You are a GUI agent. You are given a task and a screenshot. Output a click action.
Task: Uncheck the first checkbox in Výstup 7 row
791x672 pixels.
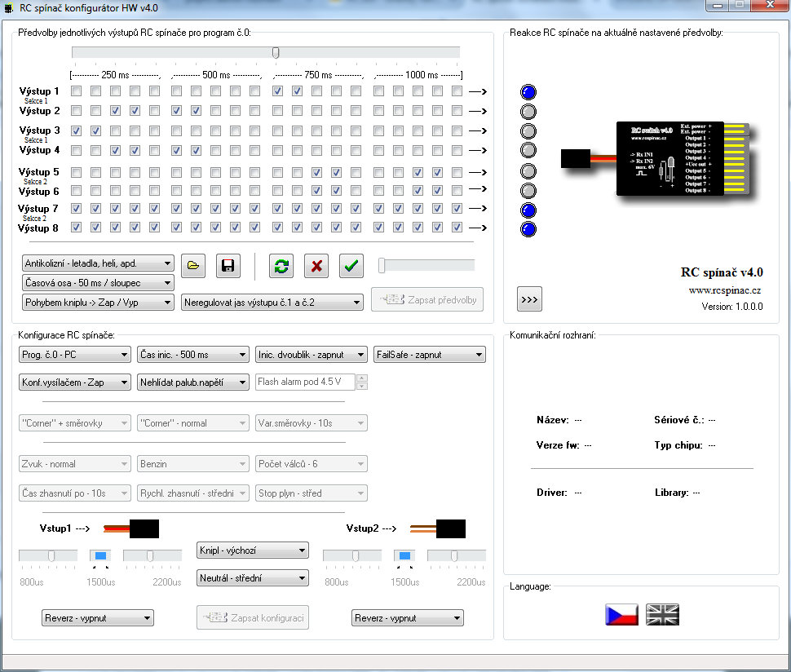[76, 208]
